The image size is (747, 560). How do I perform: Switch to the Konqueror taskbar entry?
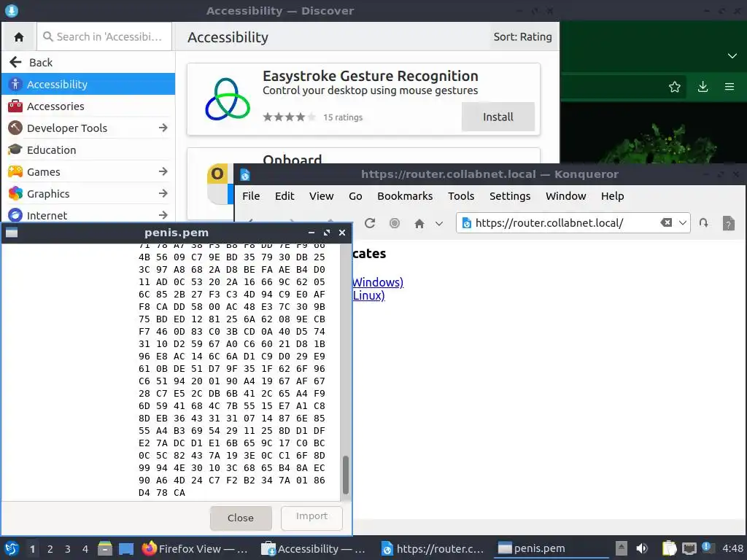(x=433, y=548)
